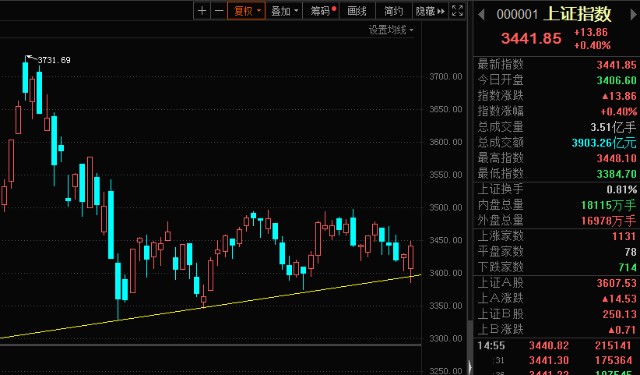Click the panel divider scrollbar beside tick list
Screen dimensions: 640x375
click(x=470, y=347)
